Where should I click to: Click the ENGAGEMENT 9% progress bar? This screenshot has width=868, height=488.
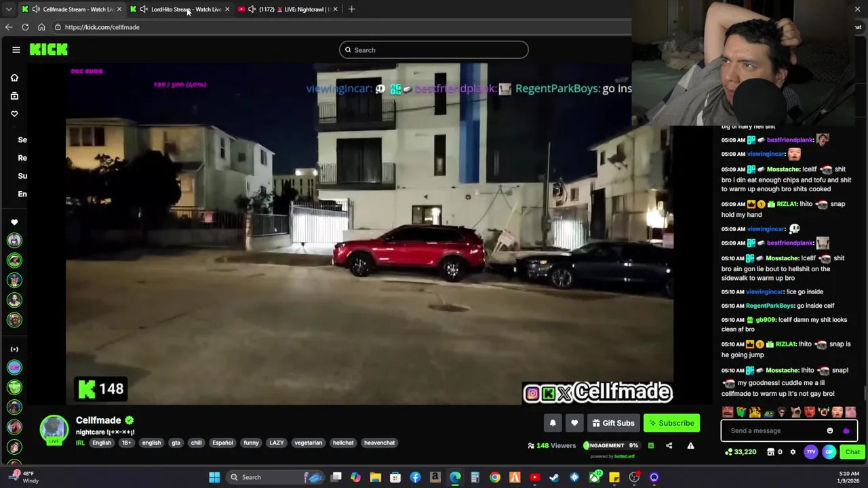coord(611,445)
